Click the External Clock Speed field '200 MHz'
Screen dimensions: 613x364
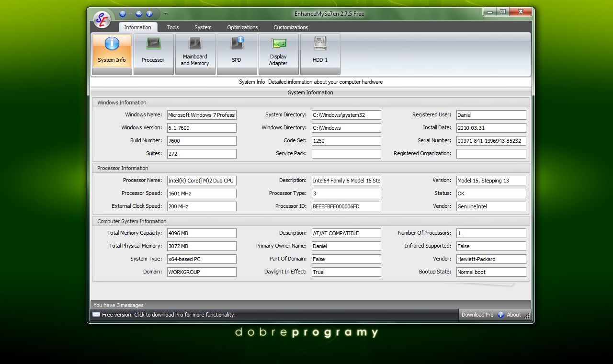(x=202, y=206)
